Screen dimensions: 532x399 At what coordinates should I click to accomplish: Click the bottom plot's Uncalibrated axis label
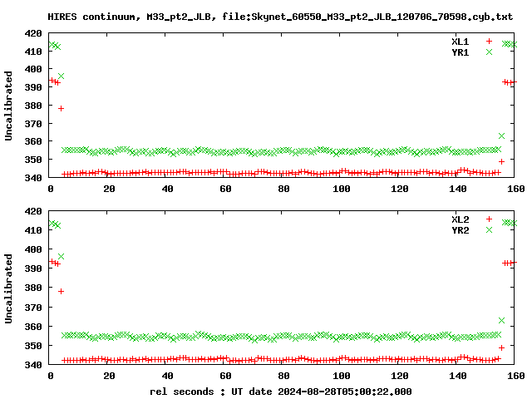pos(8,288)
